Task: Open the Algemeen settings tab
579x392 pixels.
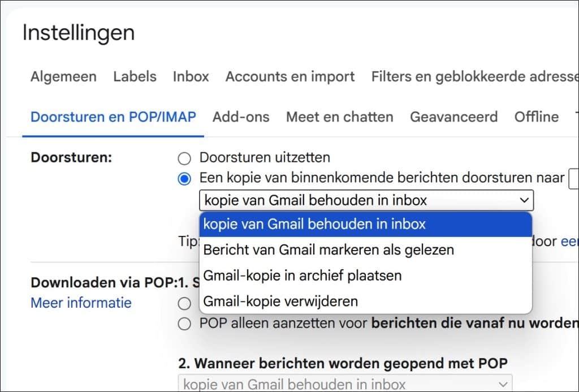Action: point(63,76)
